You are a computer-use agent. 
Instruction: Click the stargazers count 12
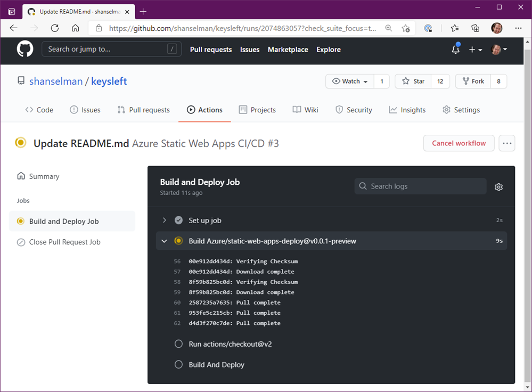tap(440, 81)
